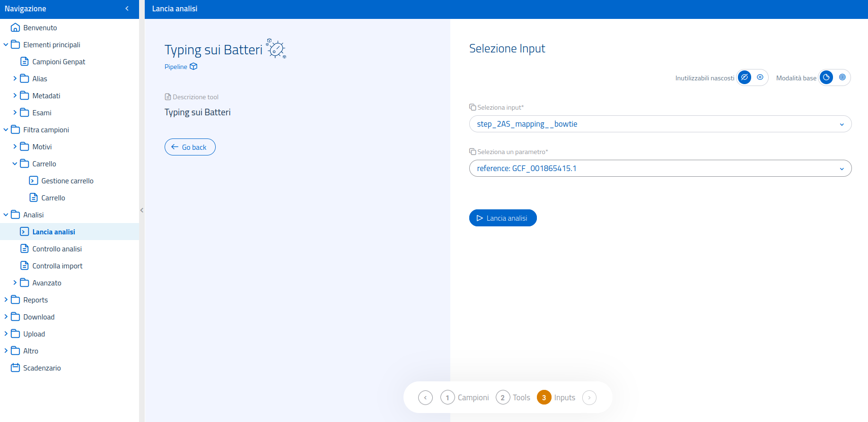The width and height of the screenshot is (868, 422).
Task: Click the Pipeline cube icon
Action: [x=193, y=67]
